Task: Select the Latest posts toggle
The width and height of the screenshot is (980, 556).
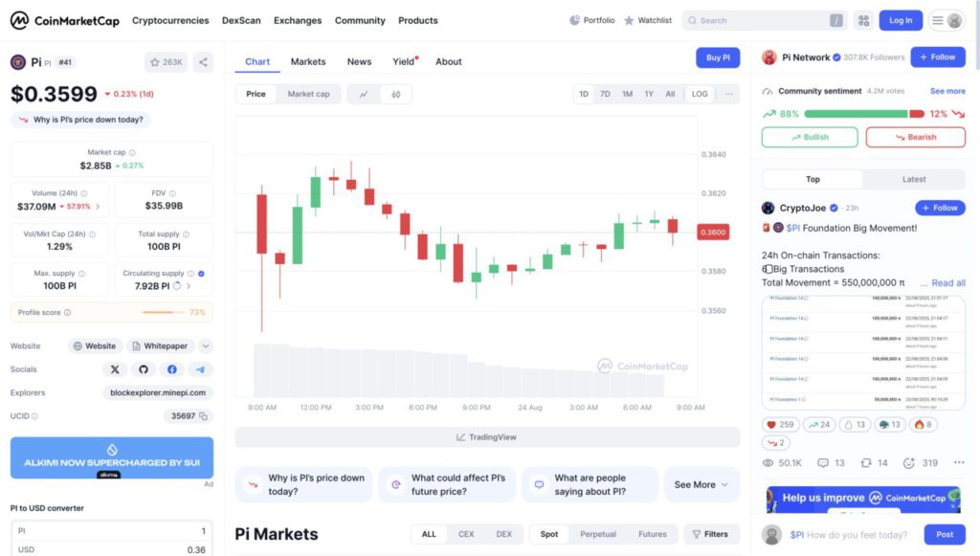Action: pyautogui.click(x=913, y=179)
